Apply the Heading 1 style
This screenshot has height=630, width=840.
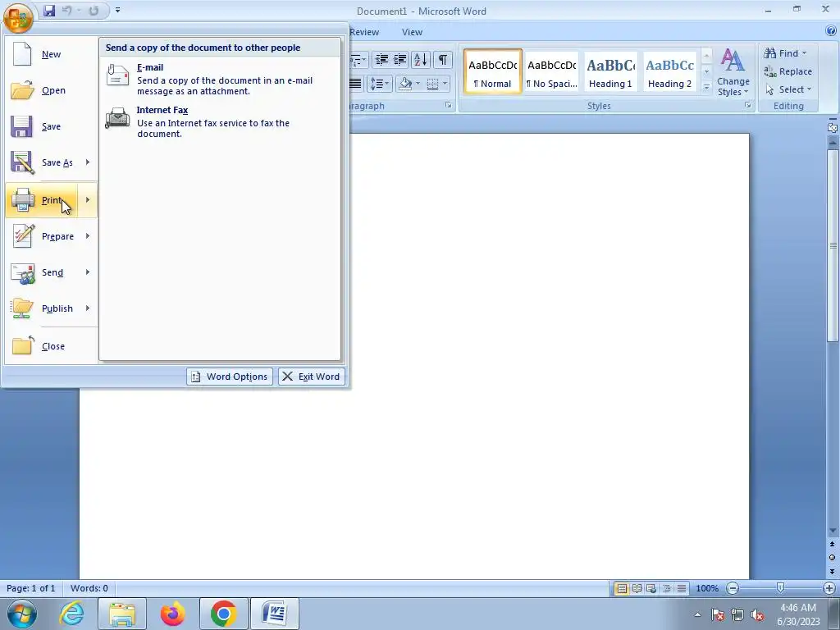click(610, 72)
